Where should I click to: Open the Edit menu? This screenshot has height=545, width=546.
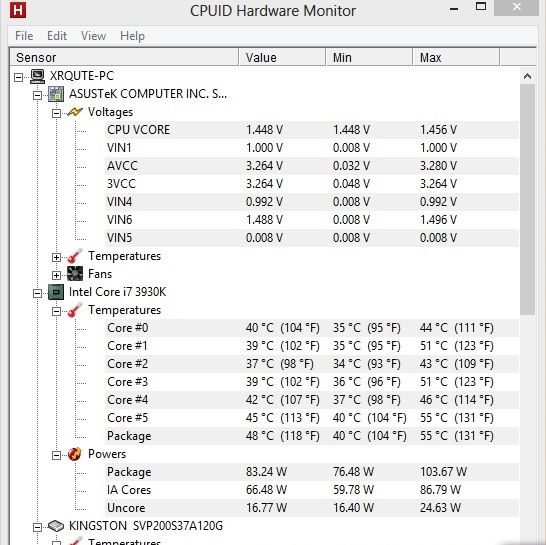pyautogui.click(x=57, y=36)
